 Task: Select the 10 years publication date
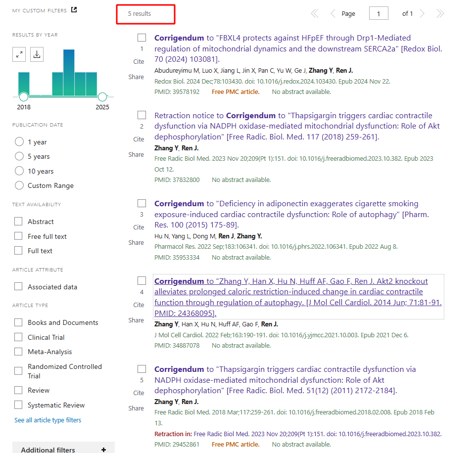pos(19,171)
